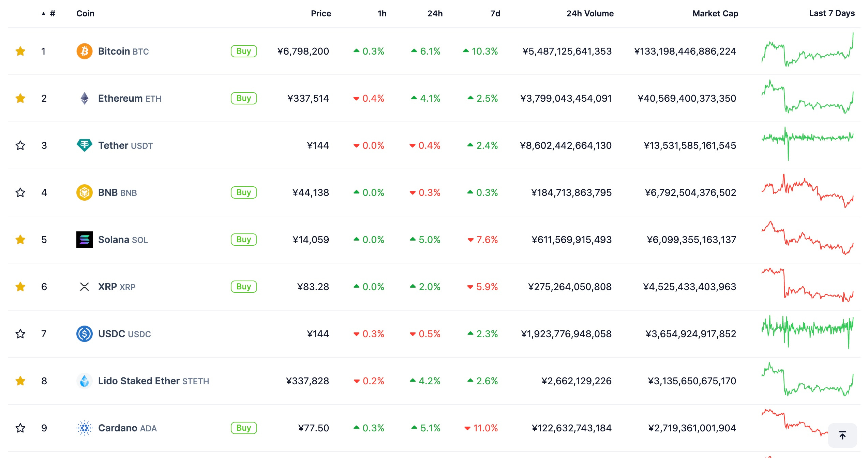This screenshot has width=868, height=458.
Task: Favorite Cardano using its star
Action: coord(20,428)
